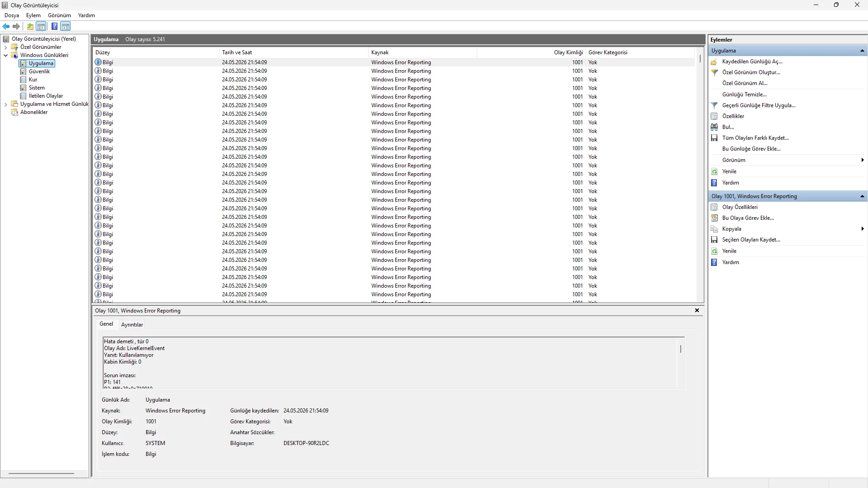Click Özel Görünüm Al... action
The height and width of the screenshot is (488, 868).
point(745,83)
